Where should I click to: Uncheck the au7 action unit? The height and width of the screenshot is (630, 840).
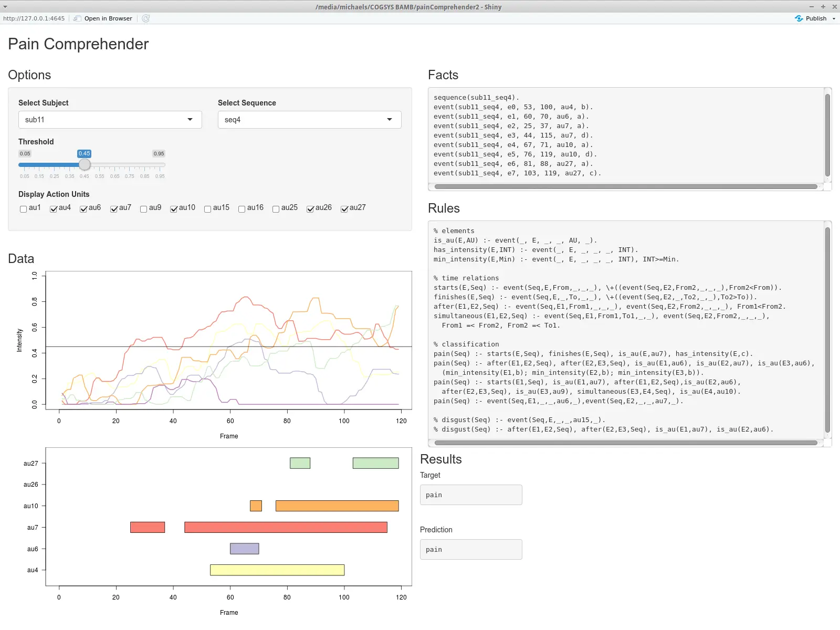click(114, 209)
